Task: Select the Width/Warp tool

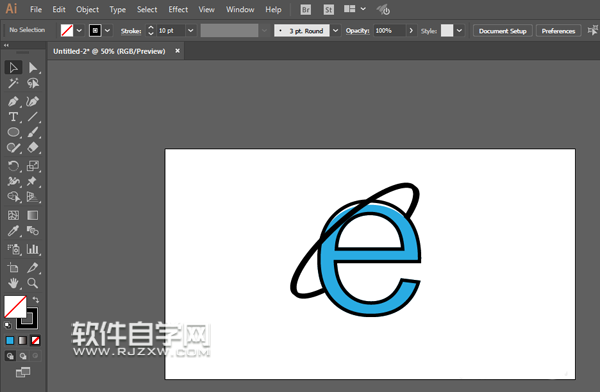Action: [x=13, y=181]
